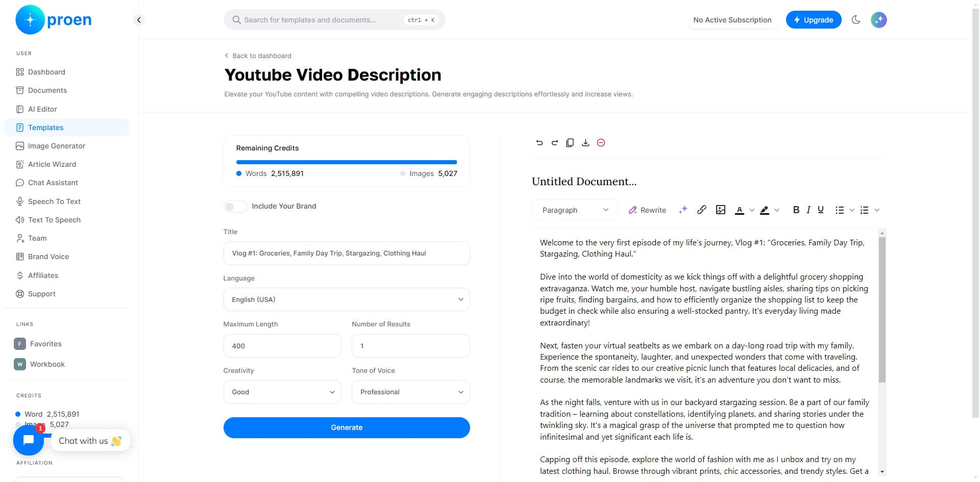Open the Creativity dropdown
Viewport: 980px width, 482px height.
[282, 392]
